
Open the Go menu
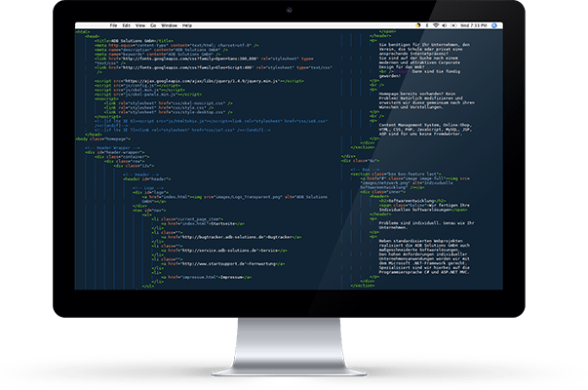click(153, 25)
